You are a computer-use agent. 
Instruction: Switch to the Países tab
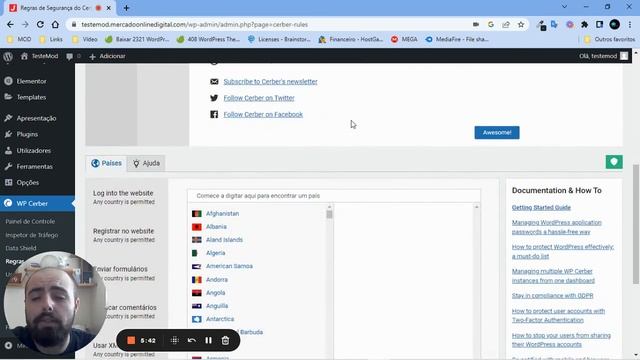(107, 163)
